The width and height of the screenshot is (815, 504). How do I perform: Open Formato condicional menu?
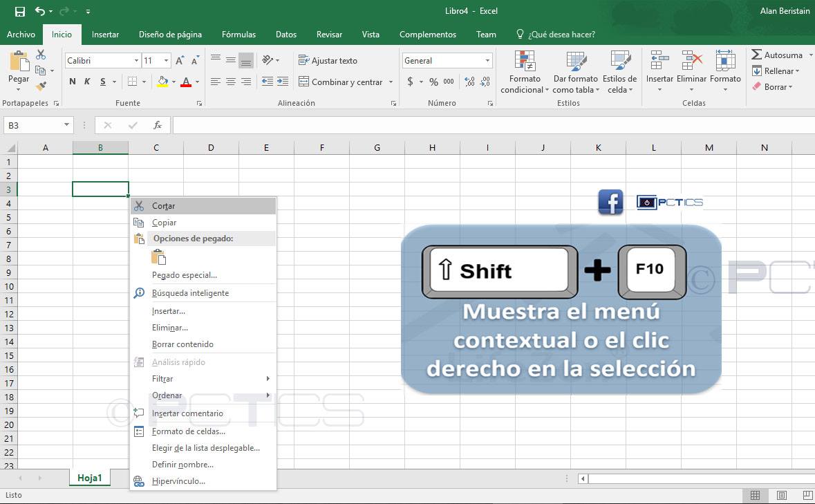coord(525,72)
